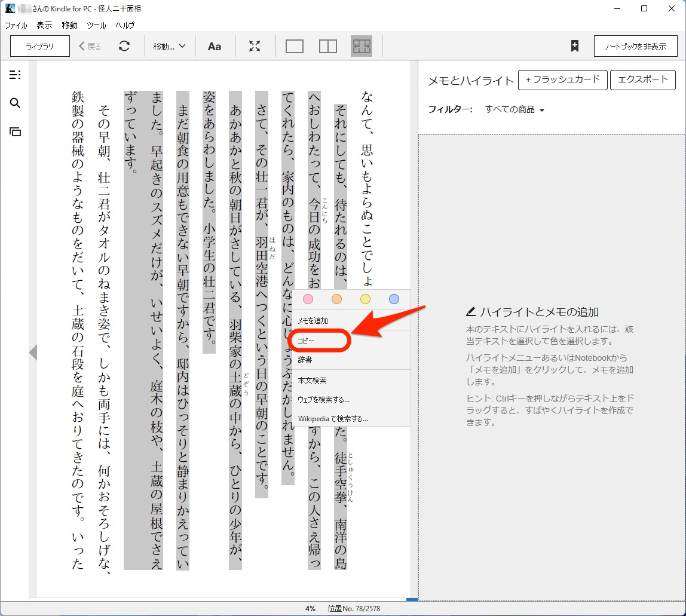Choose 辞書 from context menu
Image resolution: width=686 pixels, height=616 pixels.
tap(352, 360)
